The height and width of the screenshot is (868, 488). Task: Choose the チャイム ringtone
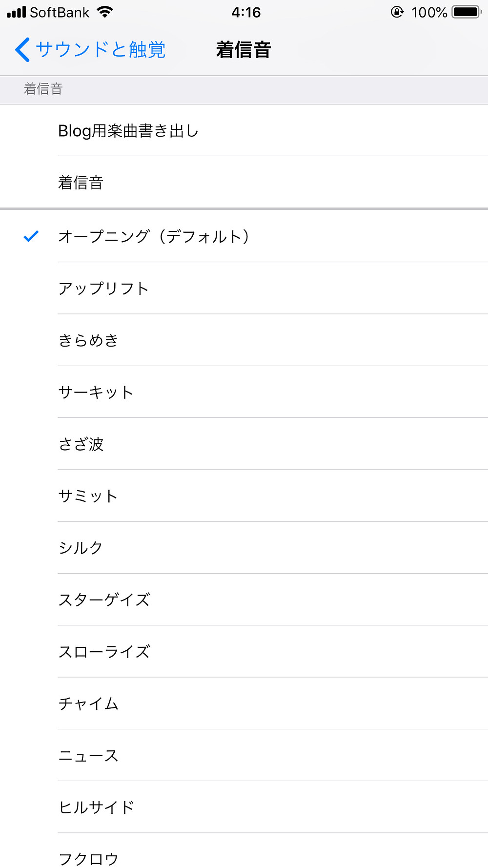244,703
